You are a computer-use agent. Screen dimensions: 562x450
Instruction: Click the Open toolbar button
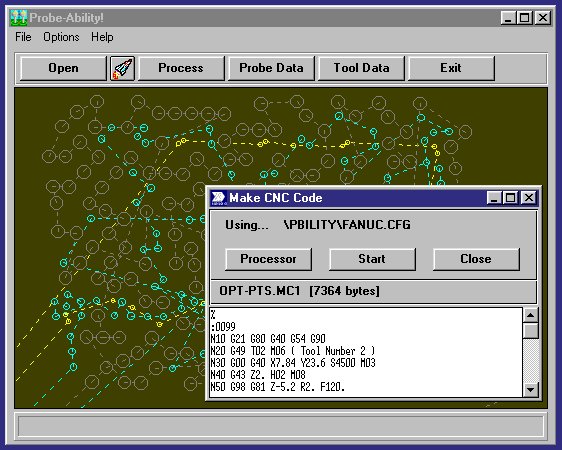pos(63,68)
